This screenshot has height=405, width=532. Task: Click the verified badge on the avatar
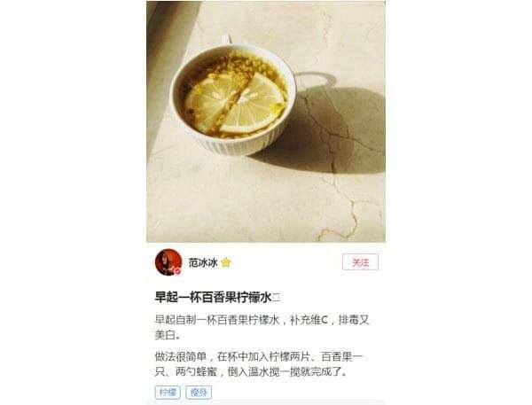177,271
